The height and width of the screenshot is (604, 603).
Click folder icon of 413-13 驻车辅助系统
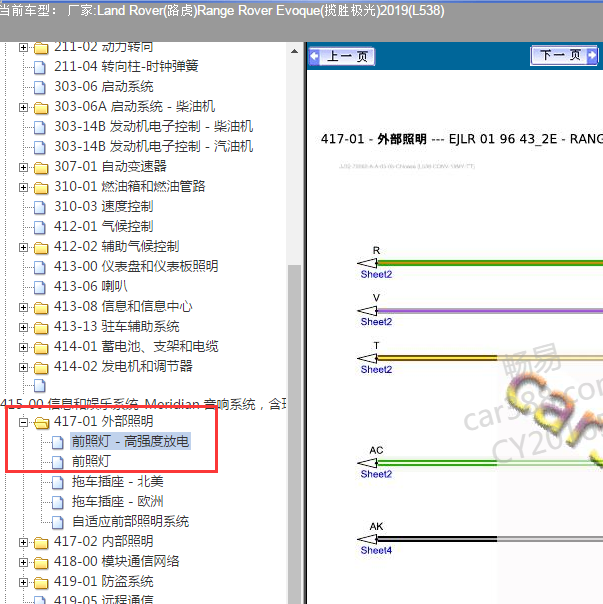click(x=41, y=327)
